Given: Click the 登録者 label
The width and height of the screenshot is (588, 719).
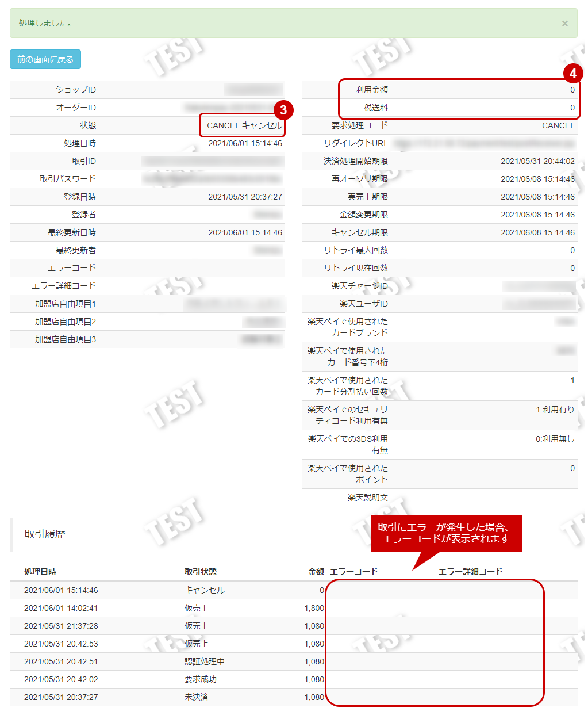Looking at the screenshot, I should point(84,215).
